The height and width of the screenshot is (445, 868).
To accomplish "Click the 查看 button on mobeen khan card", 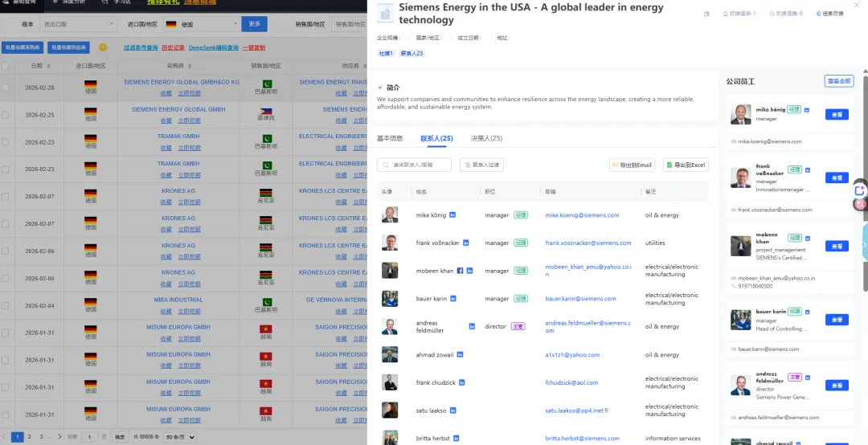I will pyautogui.click(x=837, y=246).
